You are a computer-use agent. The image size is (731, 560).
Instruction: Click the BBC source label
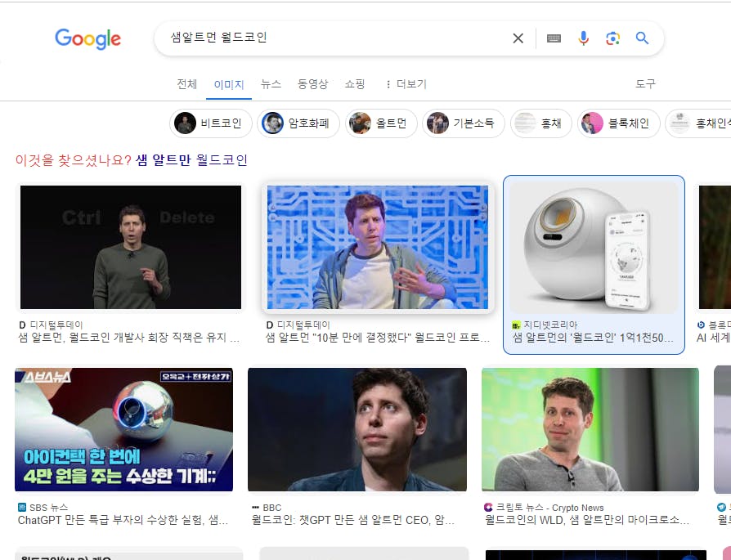pos(267,508)
